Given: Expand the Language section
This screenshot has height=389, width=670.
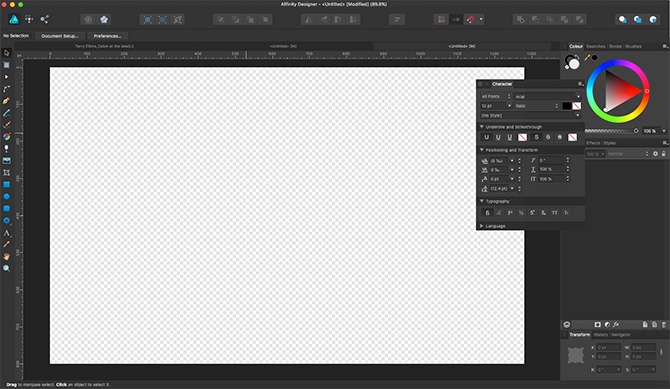Looking at the screenshot, I should point(482,226).
